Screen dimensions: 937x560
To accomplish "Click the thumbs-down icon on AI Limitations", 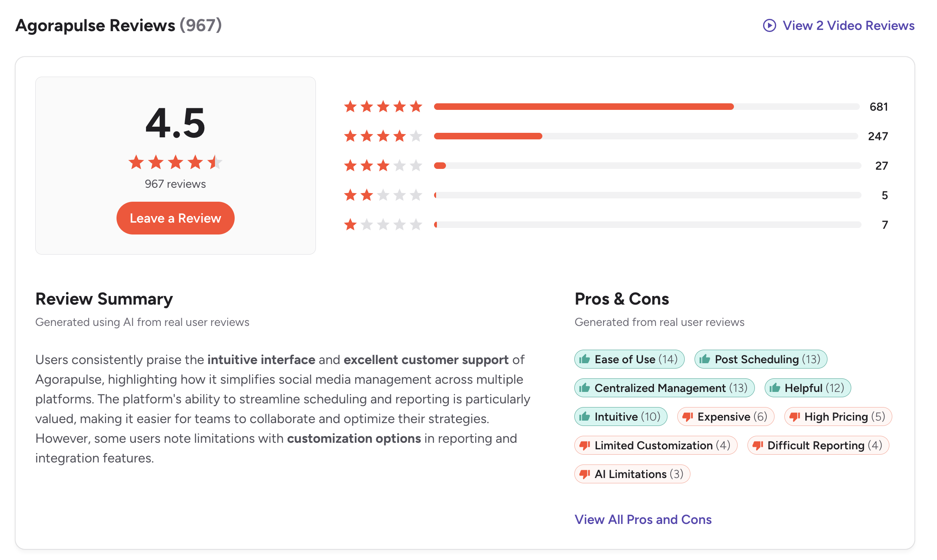I will pyautogui.click(x=585, y=474).
